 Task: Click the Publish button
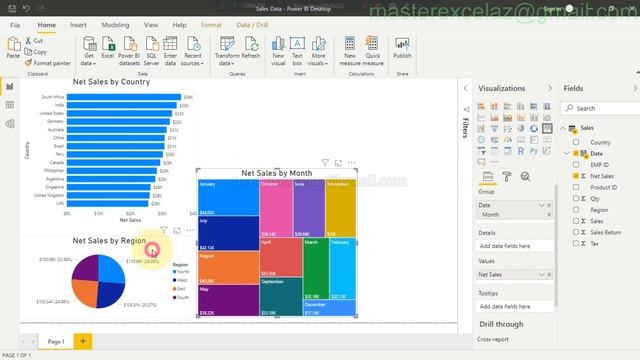click(402, 48)
